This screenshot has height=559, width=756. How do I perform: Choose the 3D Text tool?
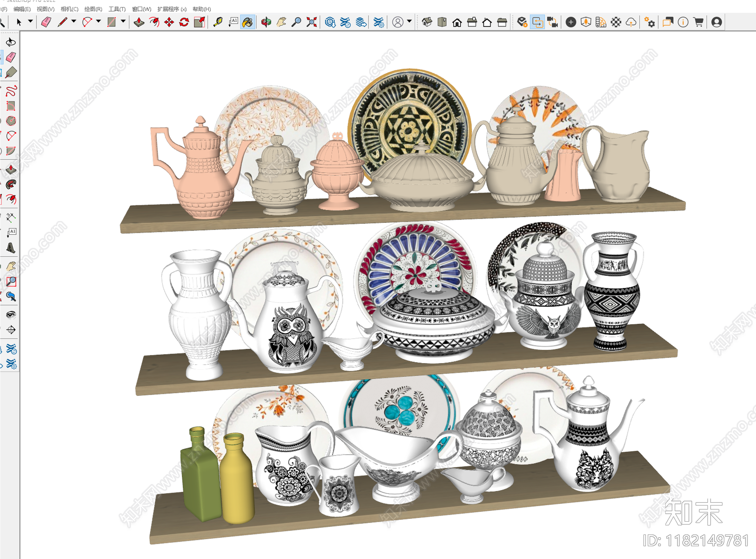pyautogui.click(x=11, y=248)
